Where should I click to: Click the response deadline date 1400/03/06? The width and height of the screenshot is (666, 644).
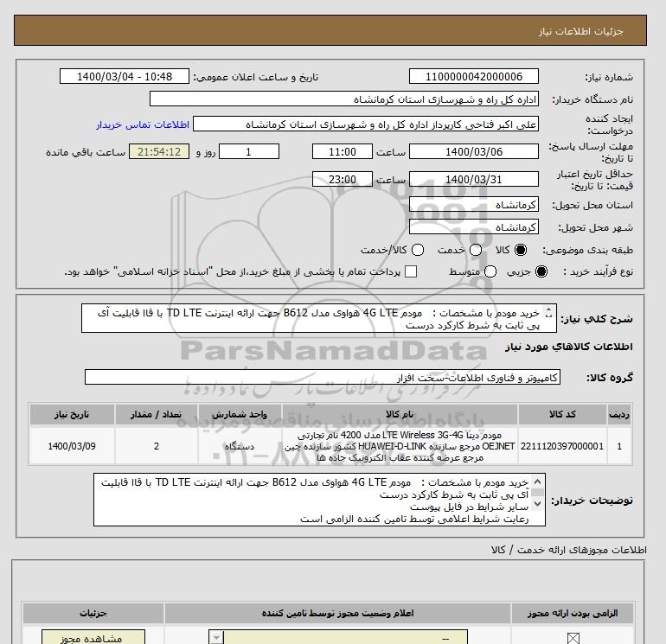(474, 151)
